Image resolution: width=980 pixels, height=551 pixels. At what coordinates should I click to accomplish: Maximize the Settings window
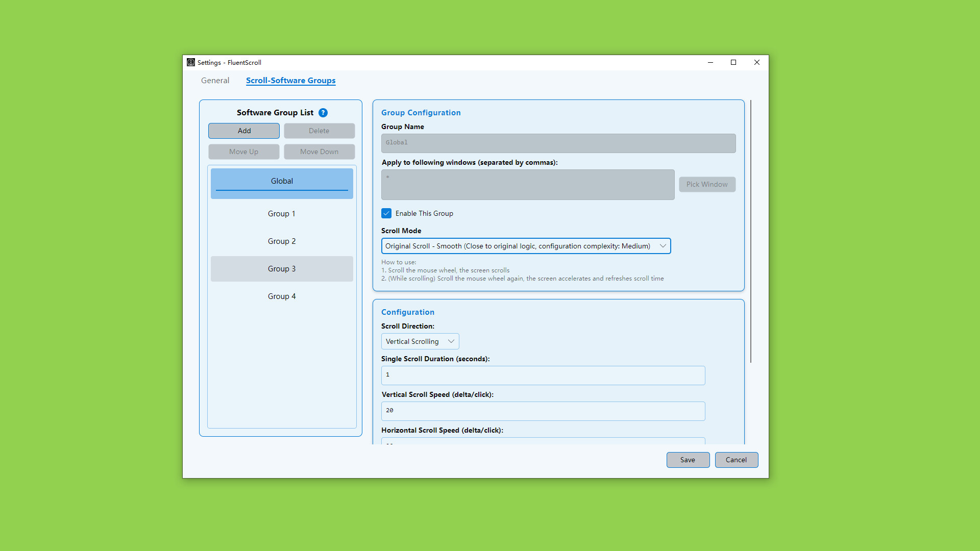coord(733,62)
